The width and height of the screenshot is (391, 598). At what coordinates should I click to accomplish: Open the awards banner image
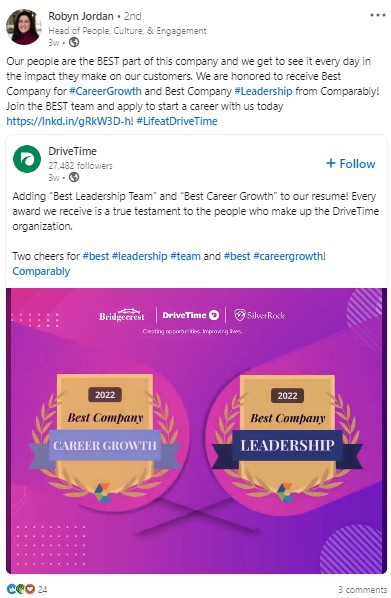click(196, 431)
